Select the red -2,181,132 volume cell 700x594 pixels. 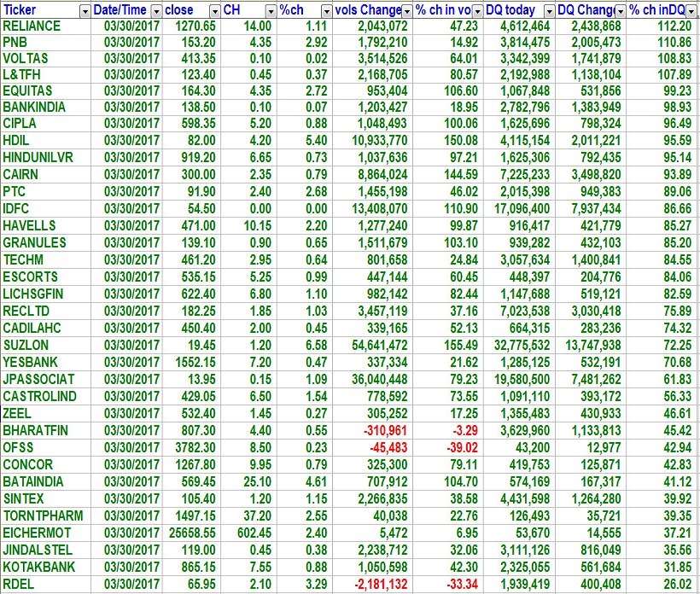point(372,584)
